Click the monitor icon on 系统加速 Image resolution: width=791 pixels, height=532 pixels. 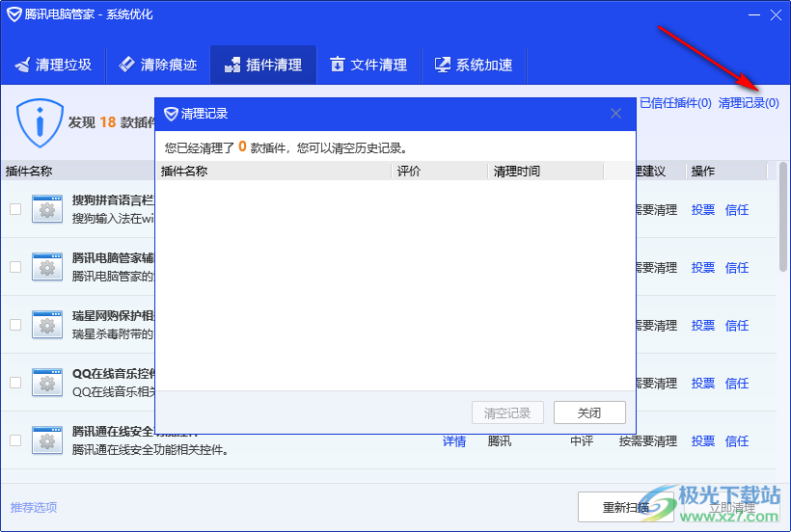(x=443, y=65)
